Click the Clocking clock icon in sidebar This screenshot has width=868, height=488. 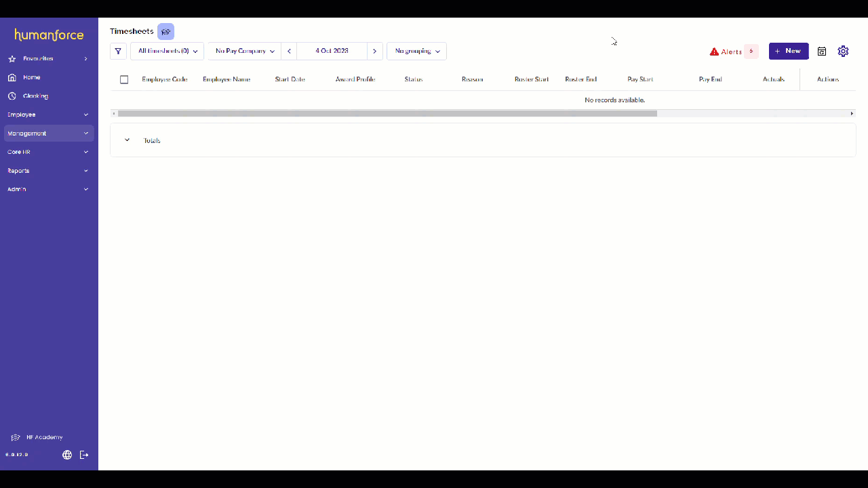[12, 96]
